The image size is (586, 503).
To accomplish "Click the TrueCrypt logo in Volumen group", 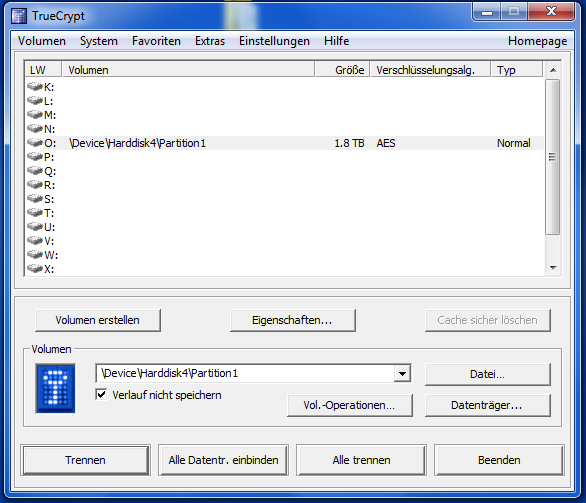I will tap(55, 388).
